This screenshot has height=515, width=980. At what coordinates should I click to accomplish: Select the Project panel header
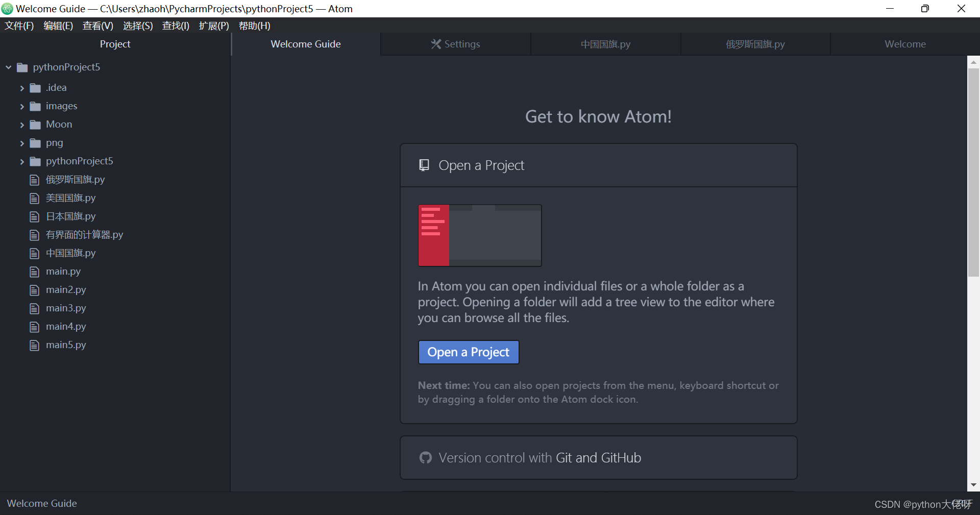tap(115, 44)
